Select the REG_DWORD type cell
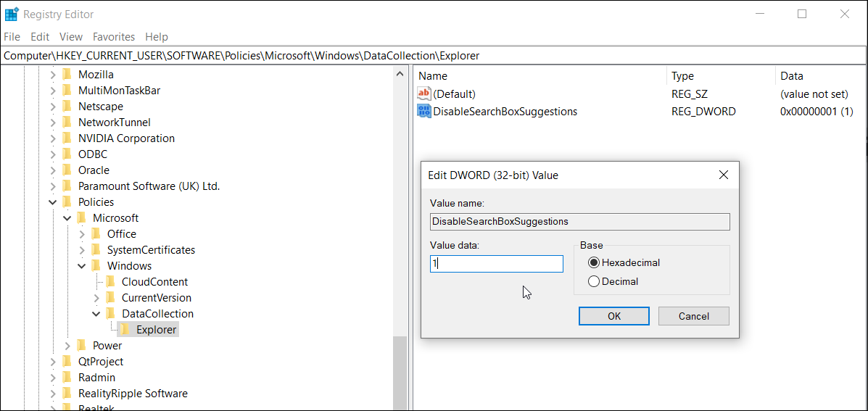 pyautogui.click(x=703, y=111)
